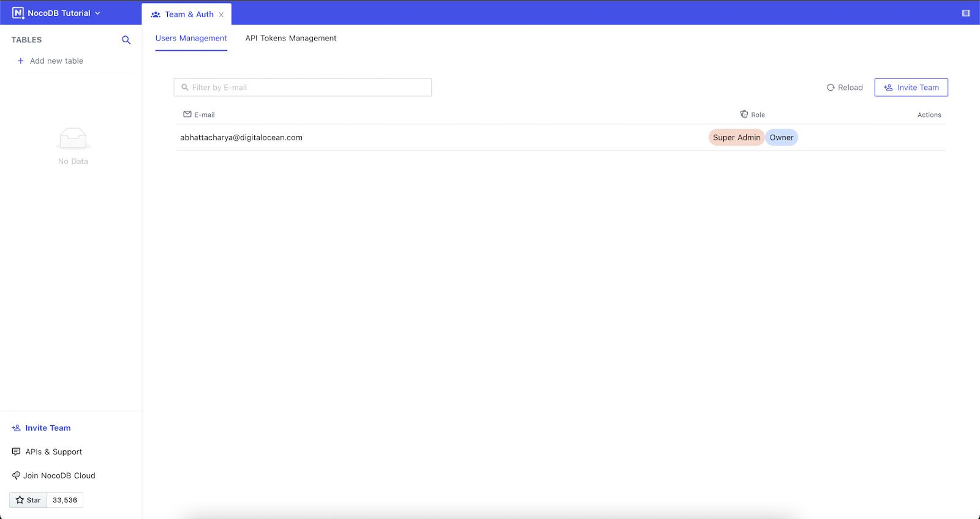Reload the users list
This screenshot has width=980, height=519.
tap(845, 88)
